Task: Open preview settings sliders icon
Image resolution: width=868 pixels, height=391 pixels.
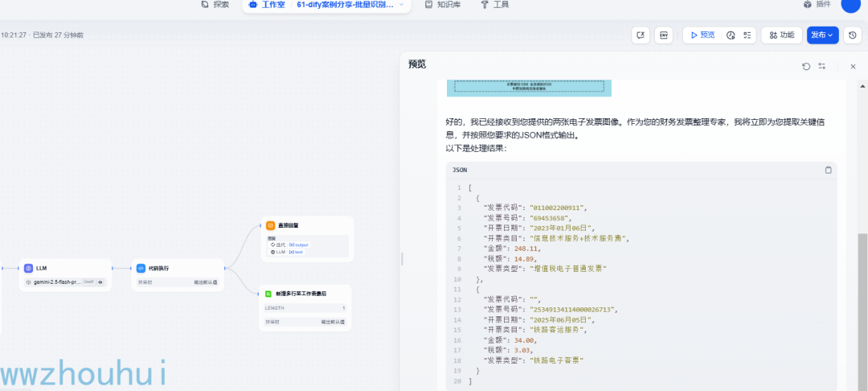Action: tap(822, 67)
